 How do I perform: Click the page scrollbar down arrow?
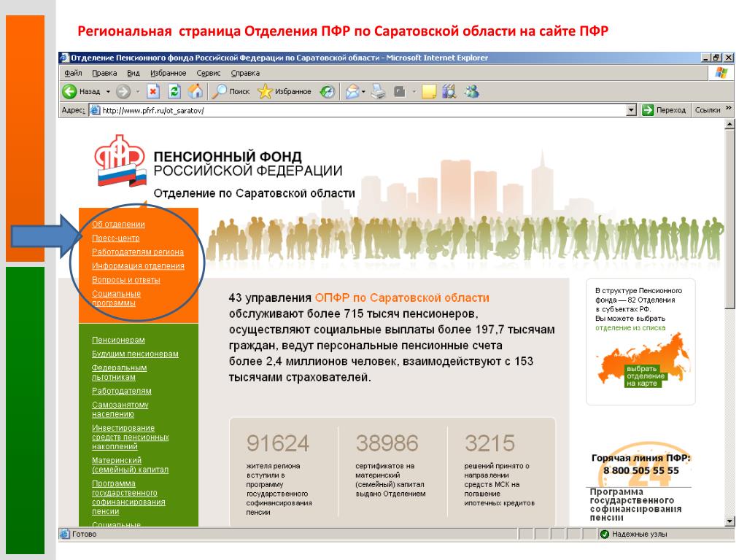(729, 521)
